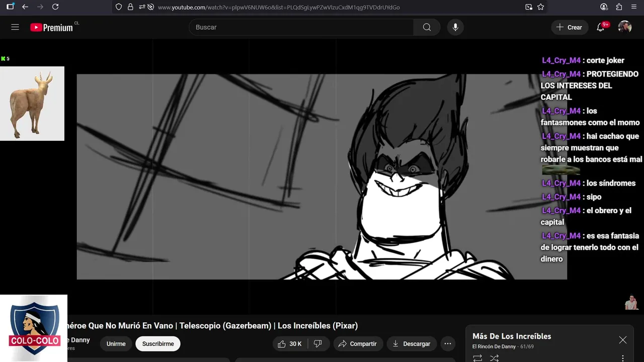644x362 pixels.
Task: Click the Colo-Colo crest overlay image
Action: 34,328
